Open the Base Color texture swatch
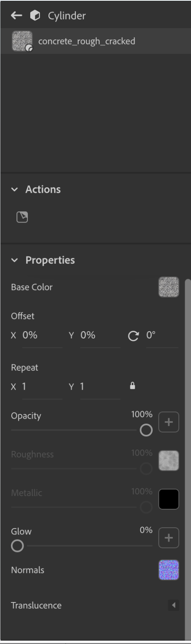The height and width of the screenshot is (644, 191). click(x=169, y=287)
